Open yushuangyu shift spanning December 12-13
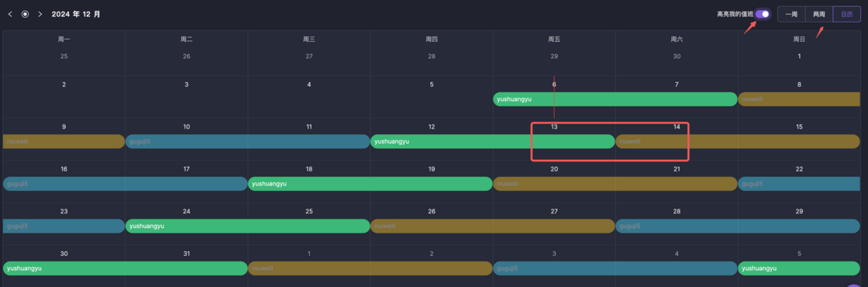 click(x=493, y=141)
